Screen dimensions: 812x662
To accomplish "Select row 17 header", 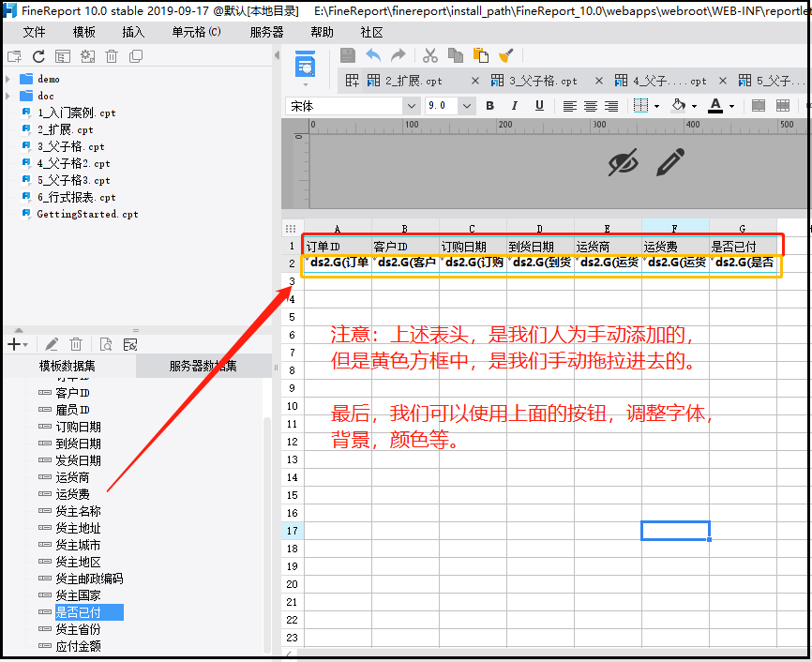I will (292, 531).
